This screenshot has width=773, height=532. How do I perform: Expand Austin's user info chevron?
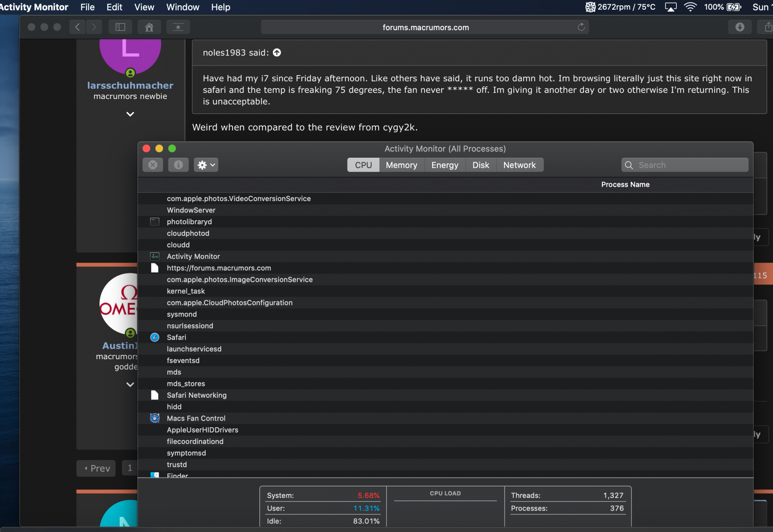[130, 385]
